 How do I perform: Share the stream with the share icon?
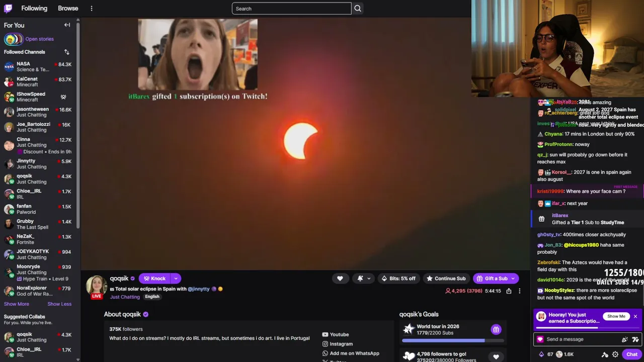pos(509,291)
